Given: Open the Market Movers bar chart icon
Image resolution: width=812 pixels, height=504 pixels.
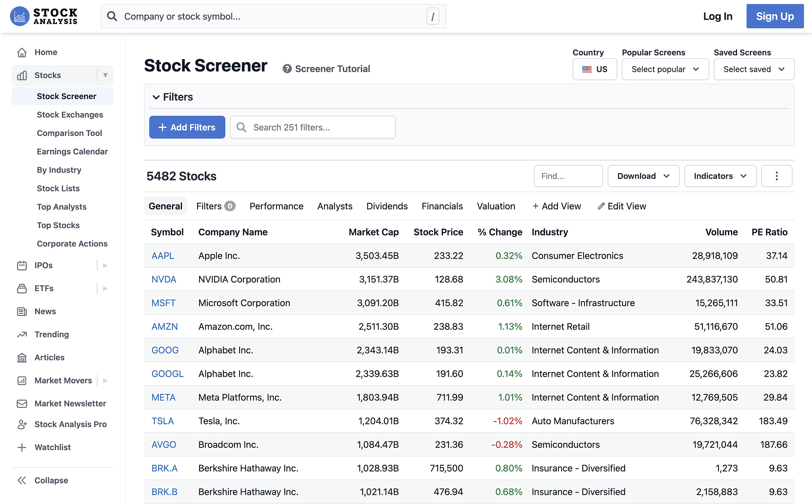Looking at the screenshot, I should pyautogui.click(x=23, y=380).
